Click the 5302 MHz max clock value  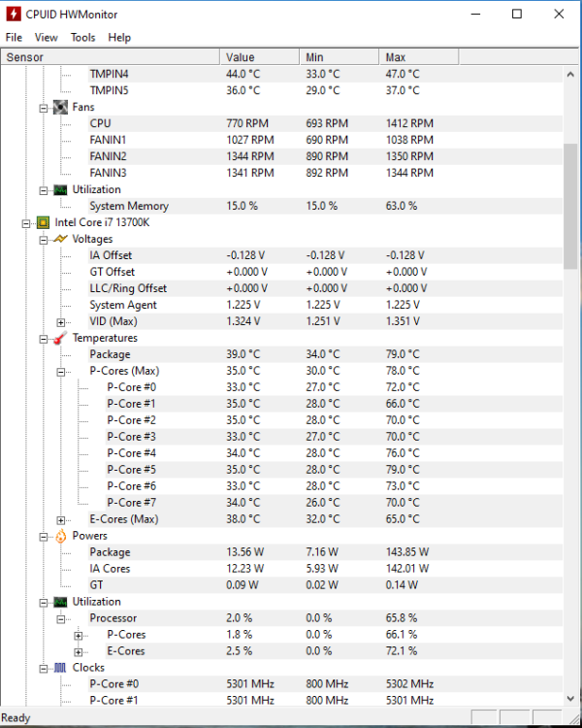tap(409, 684)
